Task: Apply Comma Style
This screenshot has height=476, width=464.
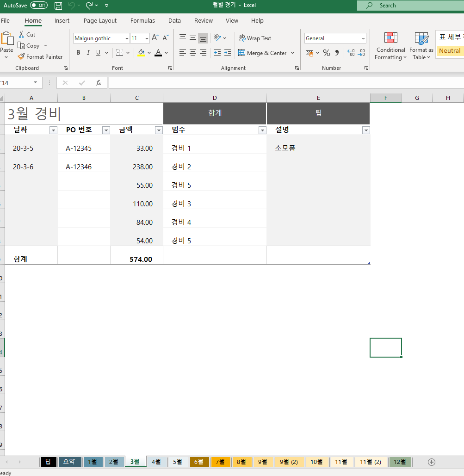Action: [x=337, y=53]
